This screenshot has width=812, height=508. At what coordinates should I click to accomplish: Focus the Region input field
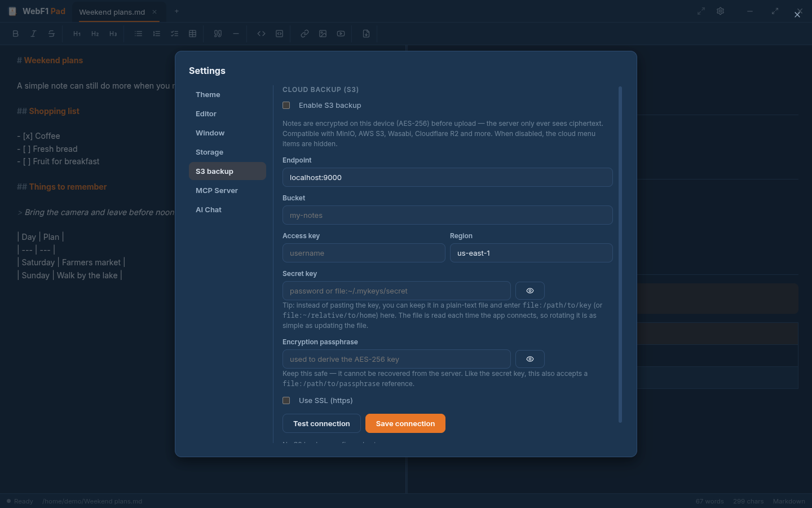coord(531,253)
